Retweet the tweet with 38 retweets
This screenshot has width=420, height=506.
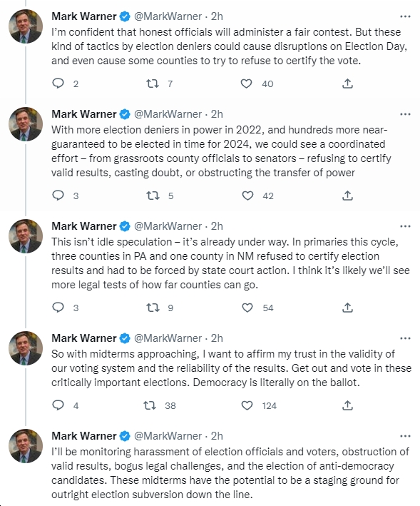pos(150,405)
